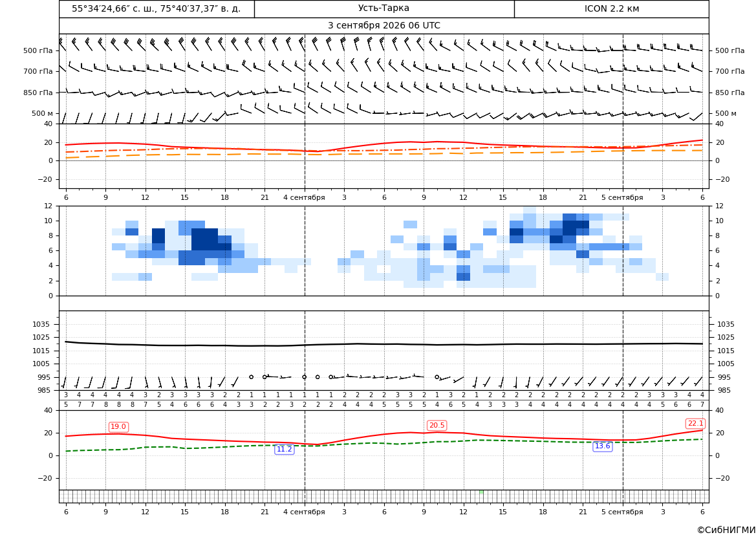Click the blue 11.2 minimum temperature label
The image size is (756, 535).
point(284,449)
